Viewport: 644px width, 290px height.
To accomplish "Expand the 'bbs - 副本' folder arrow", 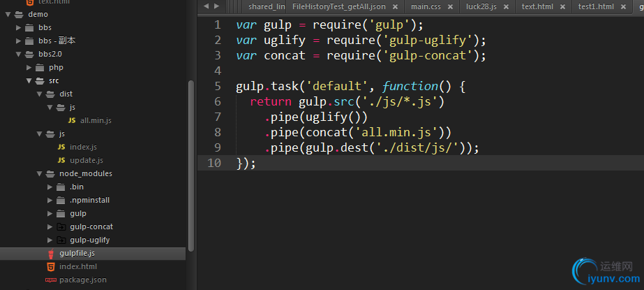I will 18,41.
